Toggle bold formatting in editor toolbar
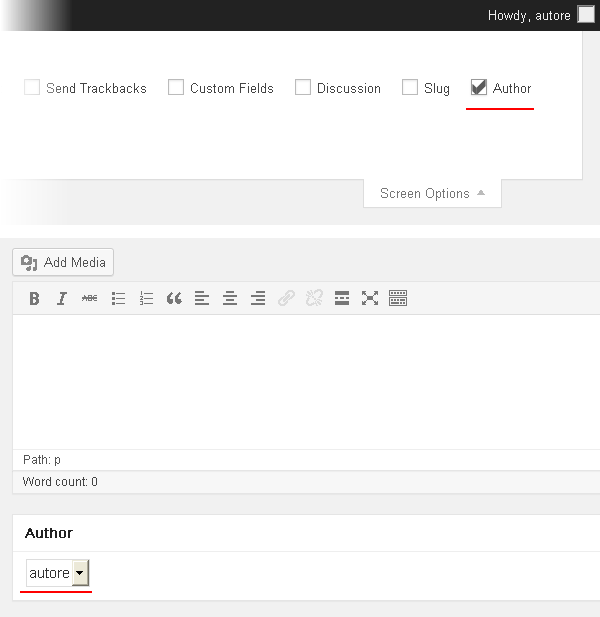The width and height of the screenshot is (600, 617). (34, 298)
